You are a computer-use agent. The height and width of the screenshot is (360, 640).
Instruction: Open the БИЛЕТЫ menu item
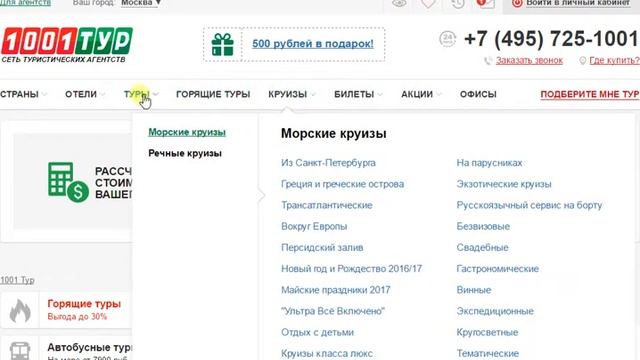click(354, 94)
